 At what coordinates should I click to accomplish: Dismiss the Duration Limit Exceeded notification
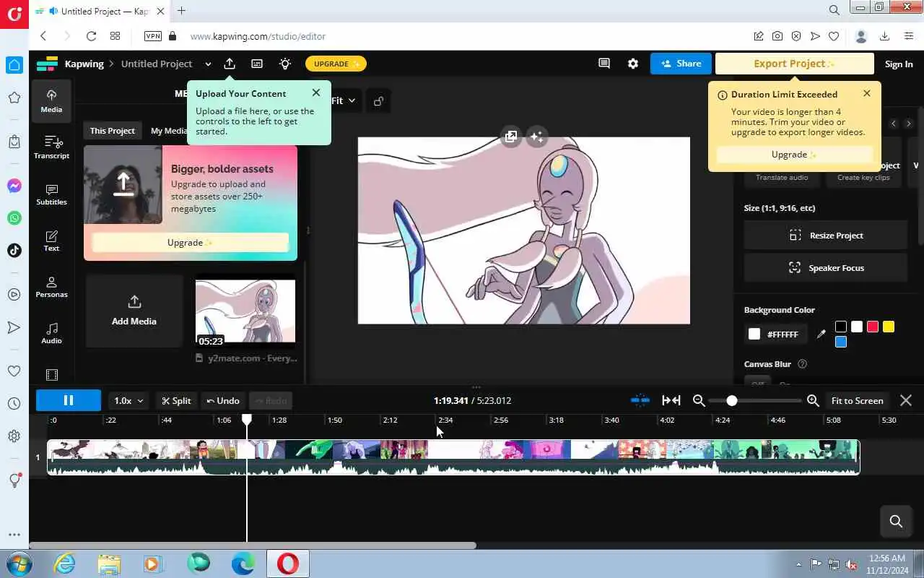[x=867, y=93]
